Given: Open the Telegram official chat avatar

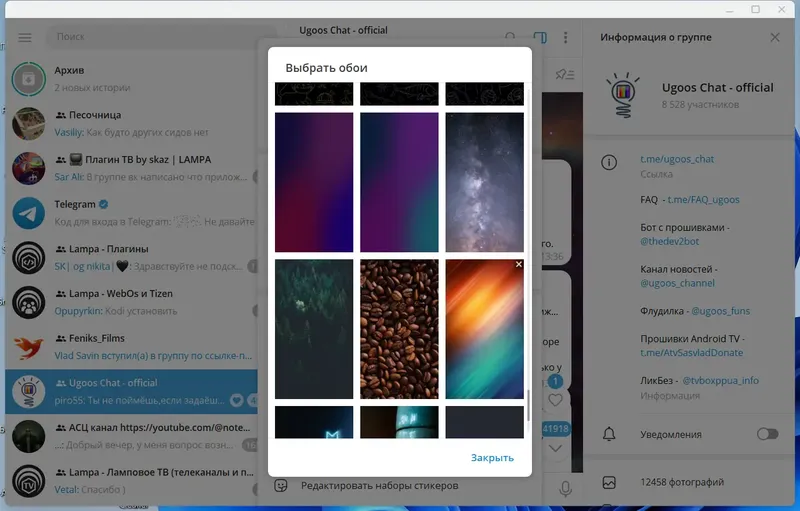Looking at the screenshot, I should tap(29, 213).
